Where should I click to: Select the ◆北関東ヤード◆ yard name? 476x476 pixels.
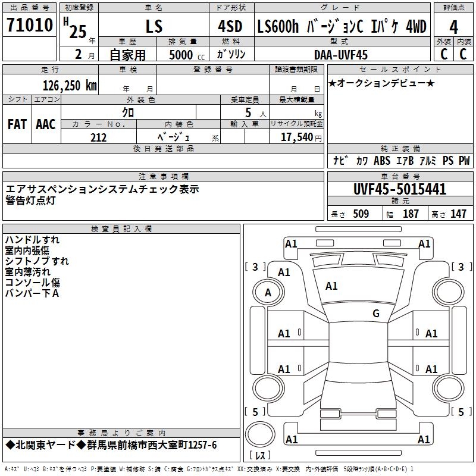(46, 445)
